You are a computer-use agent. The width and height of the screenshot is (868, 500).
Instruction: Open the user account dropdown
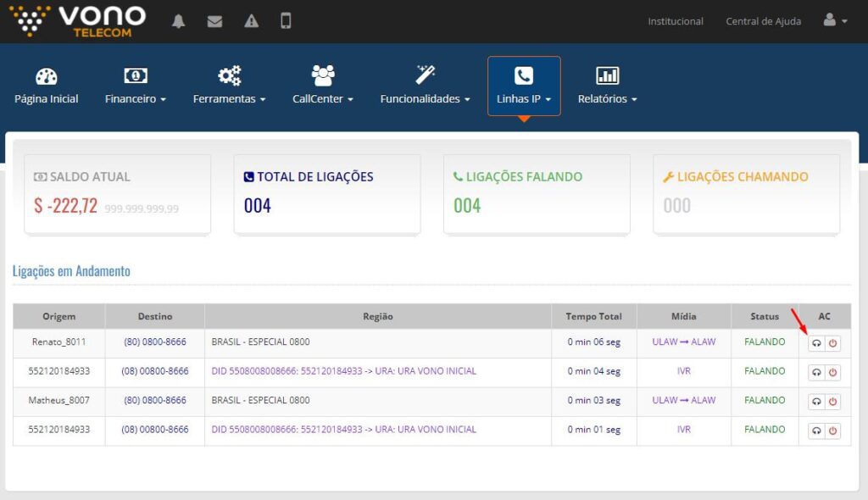click(835, 21)
